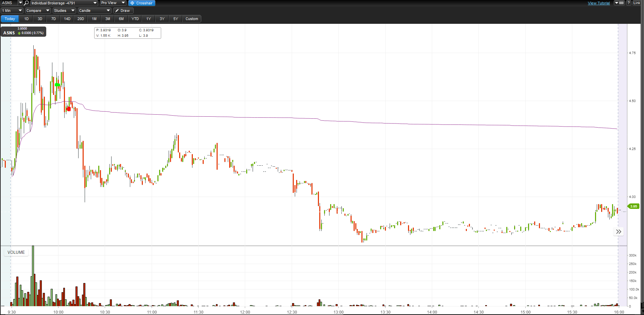This screenshot has height=315, width=644.
Task: Click the green buy marker on the chart
Action: point(57,85)
